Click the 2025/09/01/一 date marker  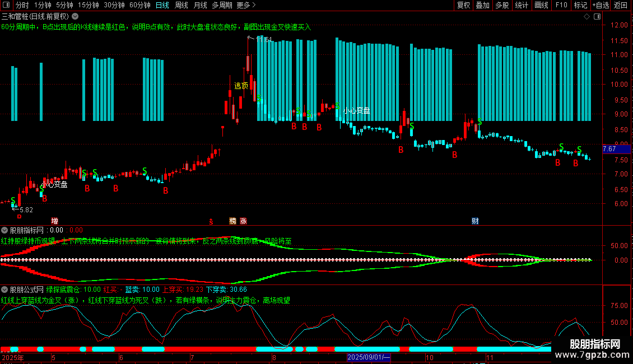[369, 357]
